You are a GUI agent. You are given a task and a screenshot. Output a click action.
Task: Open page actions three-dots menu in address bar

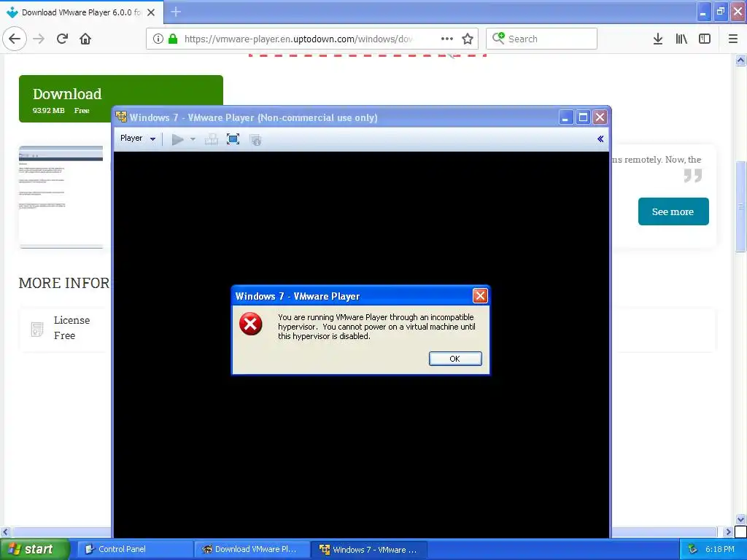point(447,39)
